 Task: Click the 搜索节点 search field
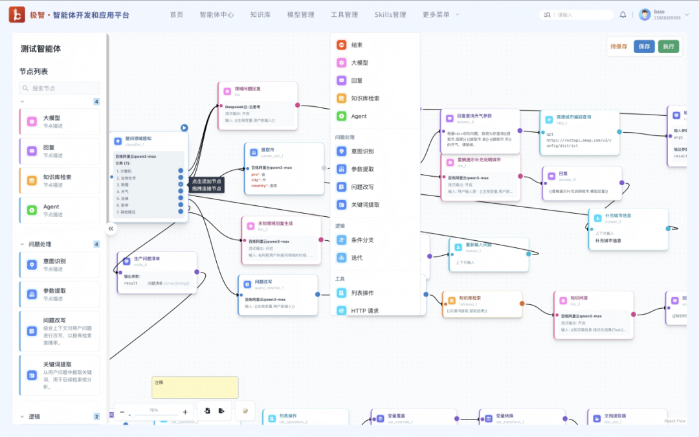point(60,88)
